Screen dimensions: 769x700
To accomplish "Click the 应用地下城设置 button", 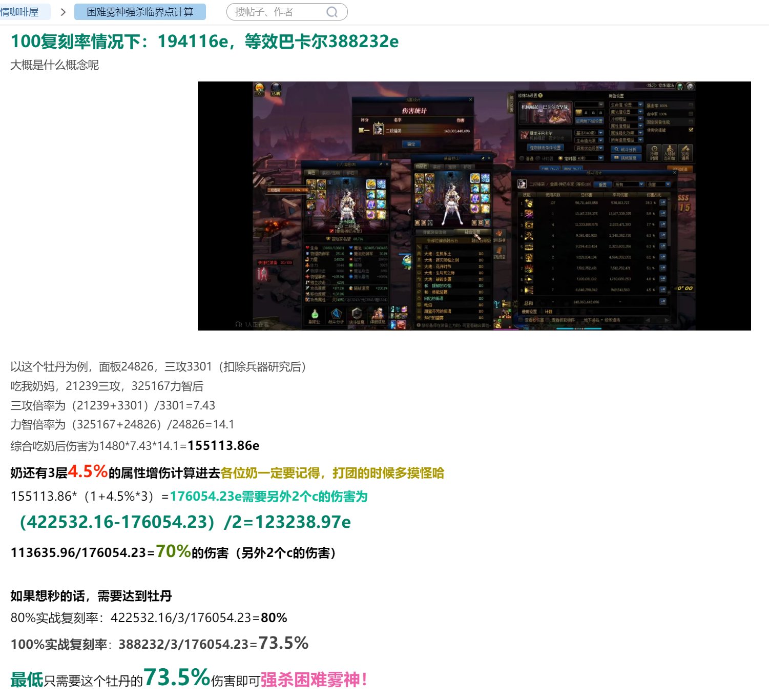I will [589, 121].
